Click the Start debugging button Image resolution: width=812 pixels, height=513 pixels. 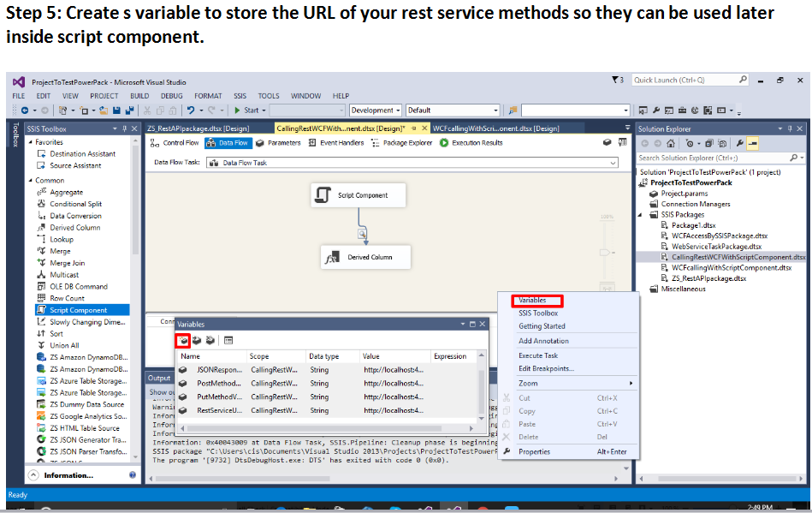point(246,110)
